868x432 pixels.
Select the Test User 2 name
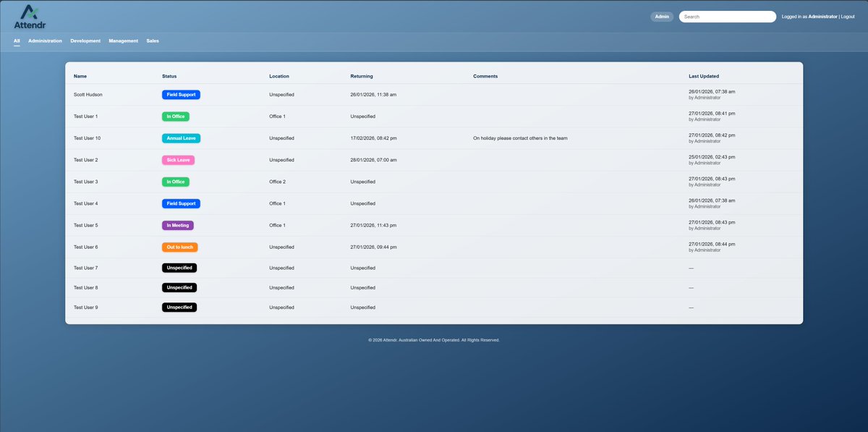click(86, 160)
